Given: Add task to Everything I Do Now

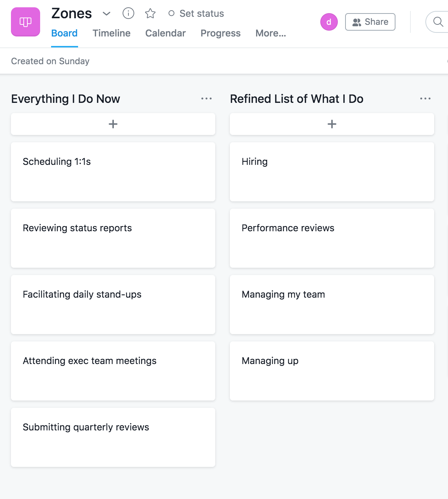Looking at the screenshot, I should pos(113,124).
